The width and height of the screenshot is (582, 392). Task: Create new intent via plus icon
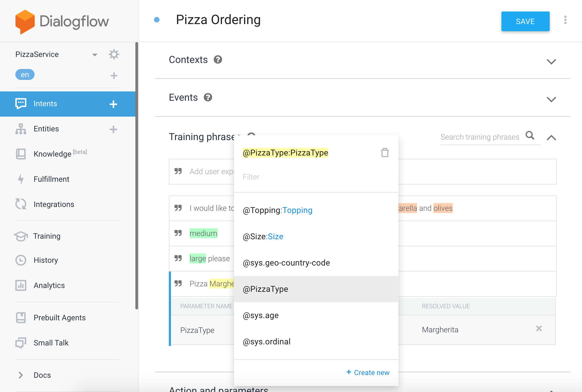click(113, 104)
